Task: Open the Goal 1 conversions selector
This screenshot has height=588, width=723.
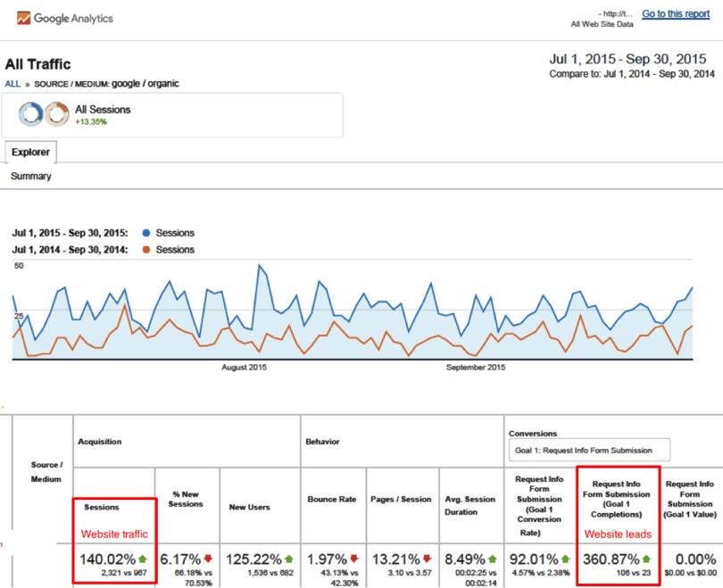Action: (x=589, y=450)
